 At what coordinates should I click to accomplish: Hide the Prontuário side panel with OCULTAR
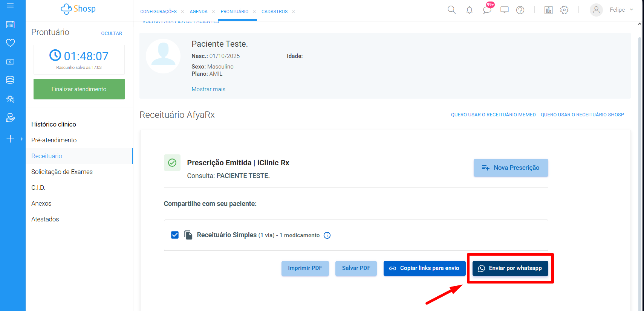click(112, 34)
